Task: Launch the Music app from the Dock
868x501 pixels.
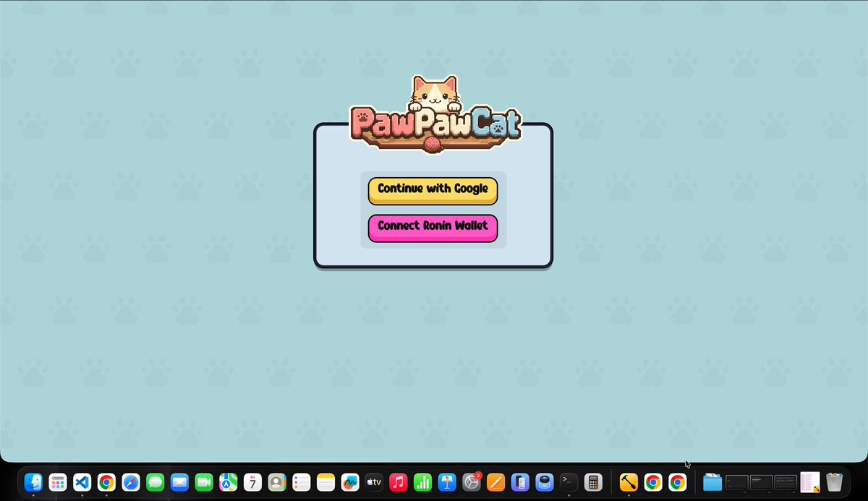Action: pos(399,482)
